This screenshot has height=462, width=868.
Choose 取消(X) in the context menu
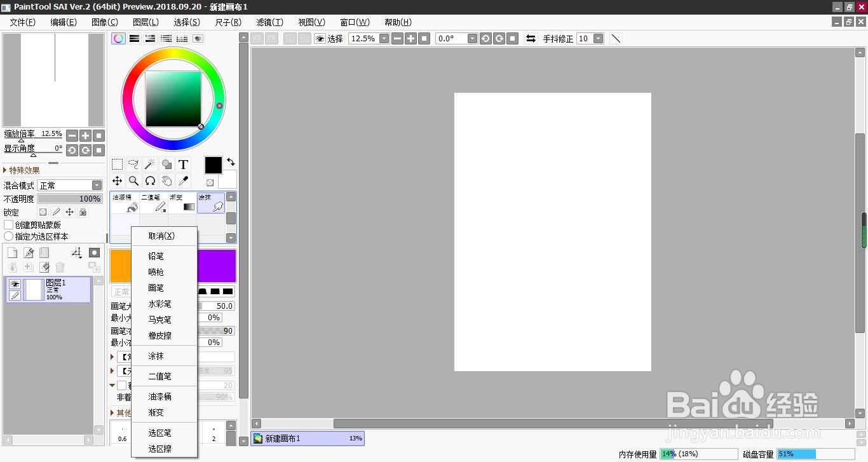point(165,236)
